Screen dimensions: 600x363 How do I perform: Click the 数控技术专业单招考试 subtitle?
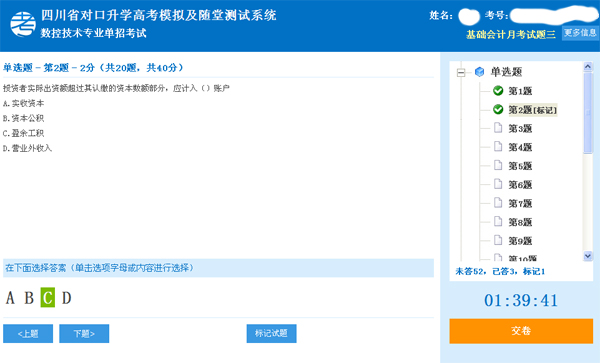(x=93, y=33)
